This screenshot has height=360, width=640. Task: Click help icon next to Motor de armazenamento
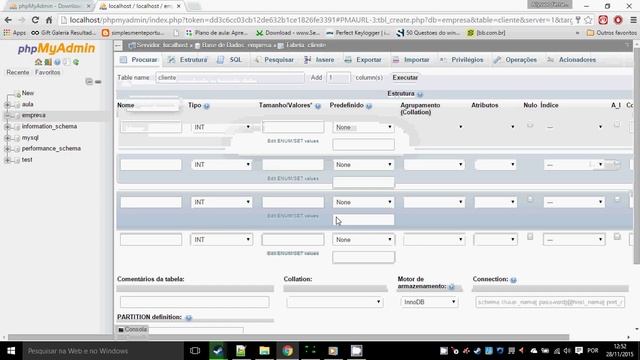[451, 287]
